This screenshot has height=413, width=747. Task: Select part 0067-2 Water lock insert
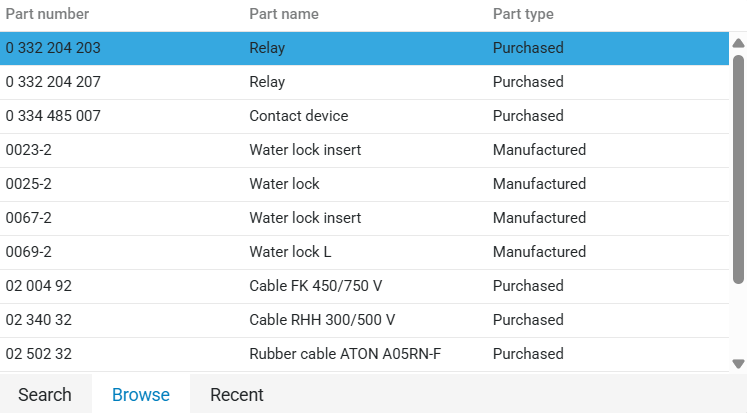tap(364, 218)
